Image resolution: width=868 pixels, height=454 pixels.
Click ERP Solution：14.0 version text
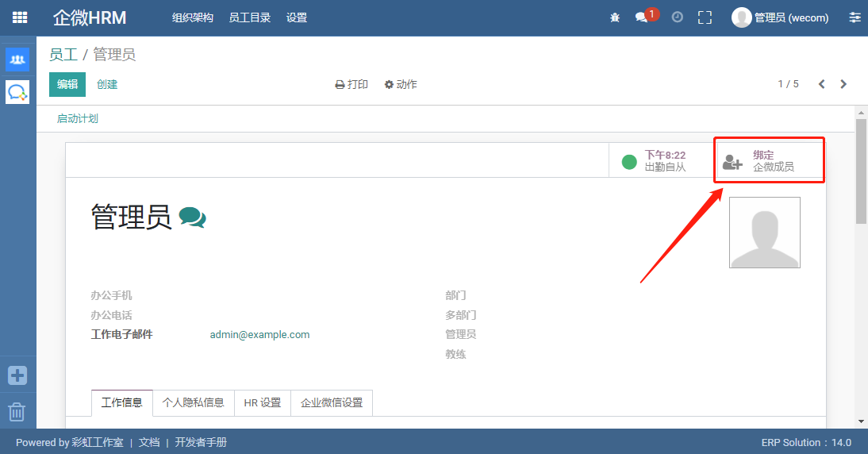click(x=806, y=442)
